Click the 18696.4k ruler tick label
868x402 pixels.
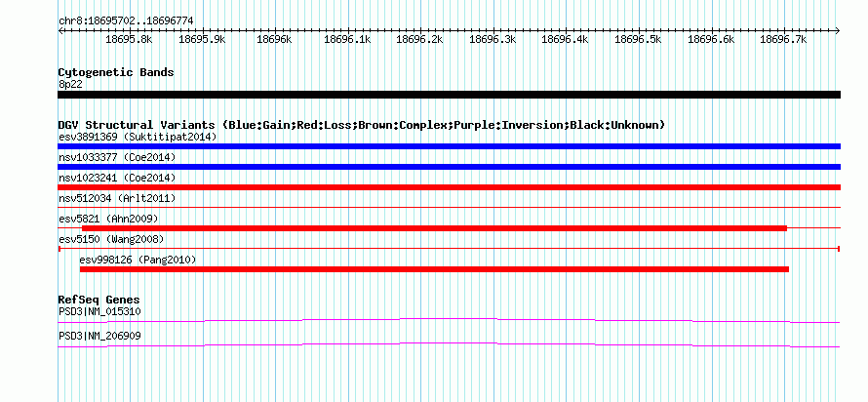[566, 39]
